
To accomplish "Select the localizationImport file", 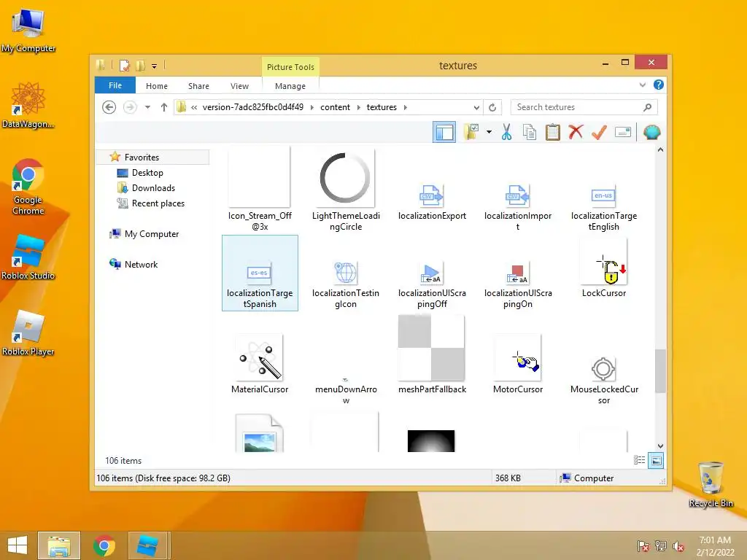I will click(x=518, y=208).
